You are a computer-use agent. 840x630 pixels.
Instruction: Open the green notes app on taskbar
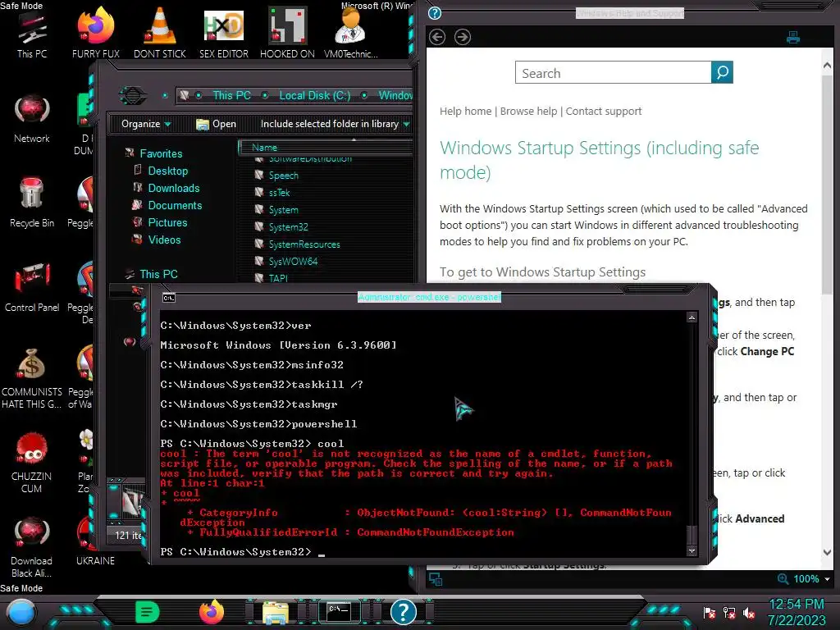coord(148,612)
